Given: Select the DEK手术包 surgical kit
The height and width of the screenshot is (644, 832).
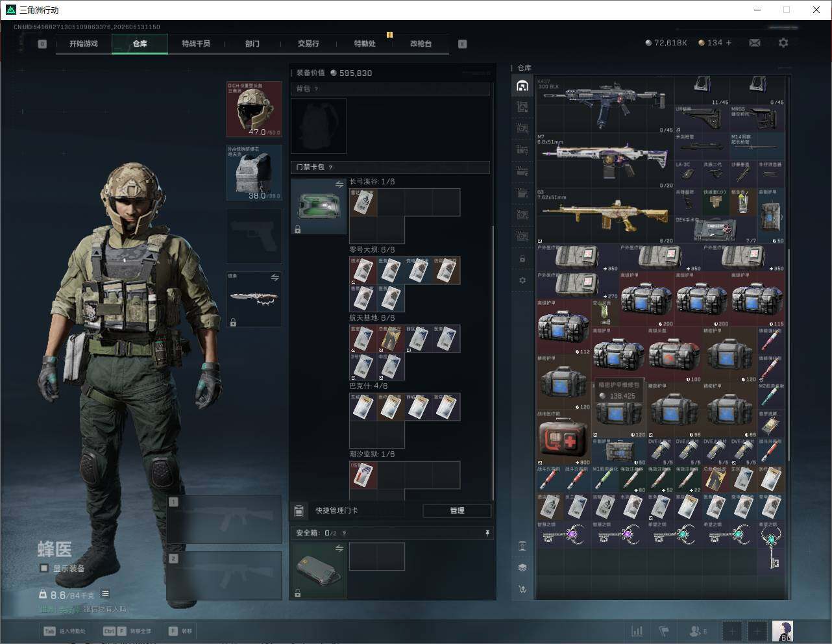Looking at the screenshot, I should 715,230.
